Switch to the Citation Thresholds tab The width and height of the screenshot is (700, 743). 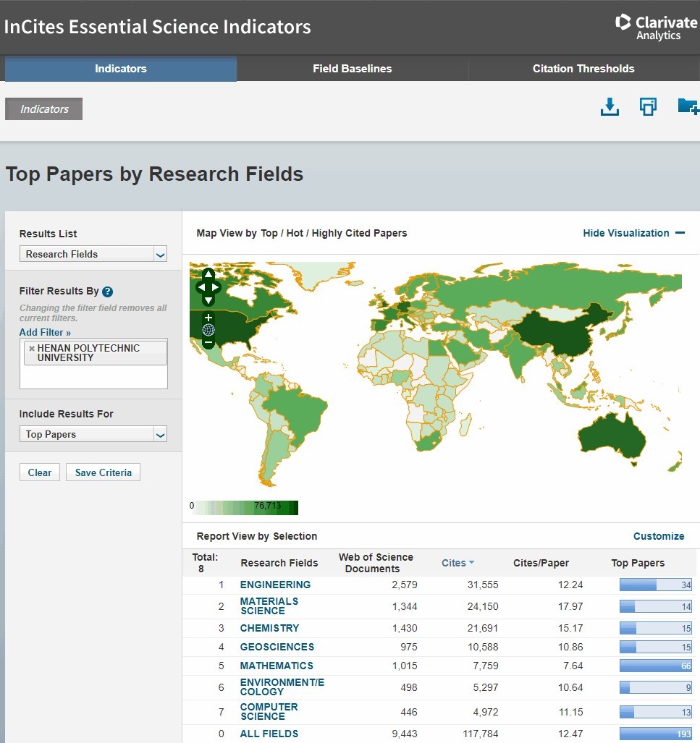coord(583,69)
